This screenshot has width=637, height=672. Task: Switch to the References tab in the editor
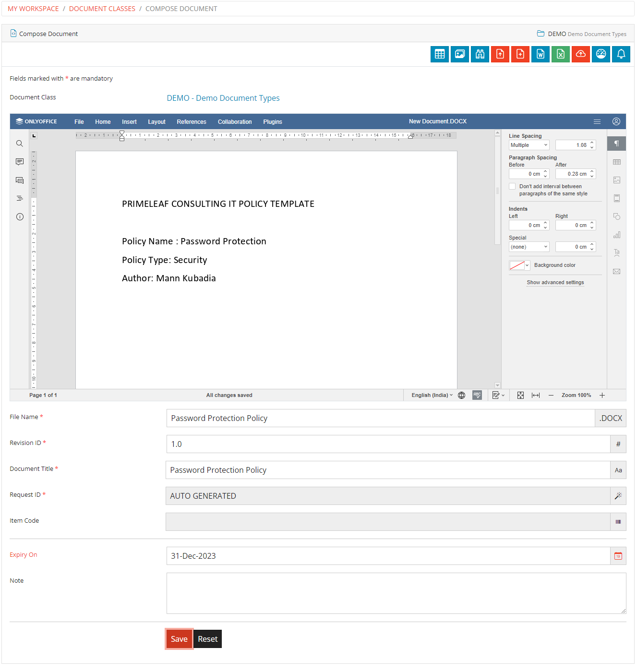point(192,121)
